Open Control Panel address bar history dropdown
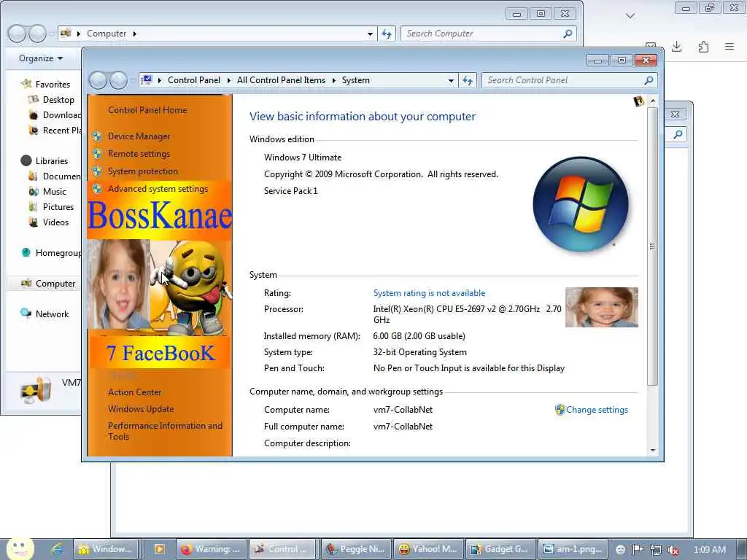This screenshot has width=747, height=560. point(451,80)
